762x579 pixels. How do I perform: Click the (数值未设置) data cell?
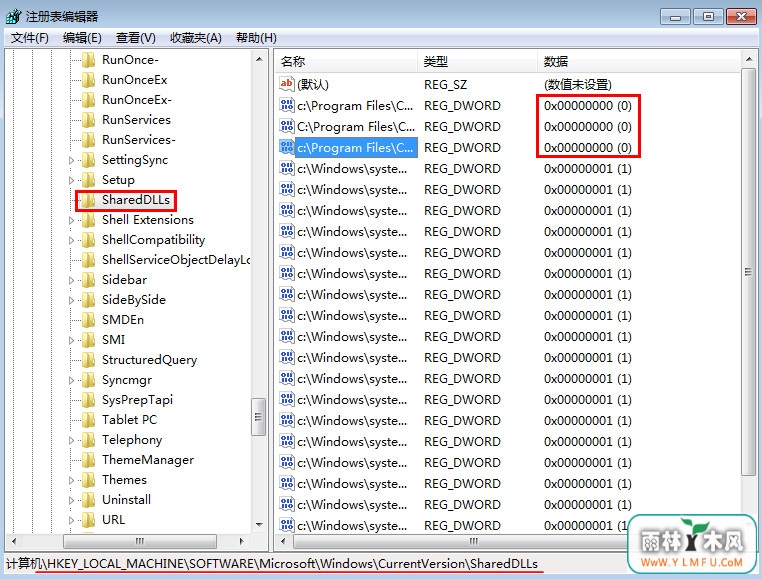[x=577, y=85]
